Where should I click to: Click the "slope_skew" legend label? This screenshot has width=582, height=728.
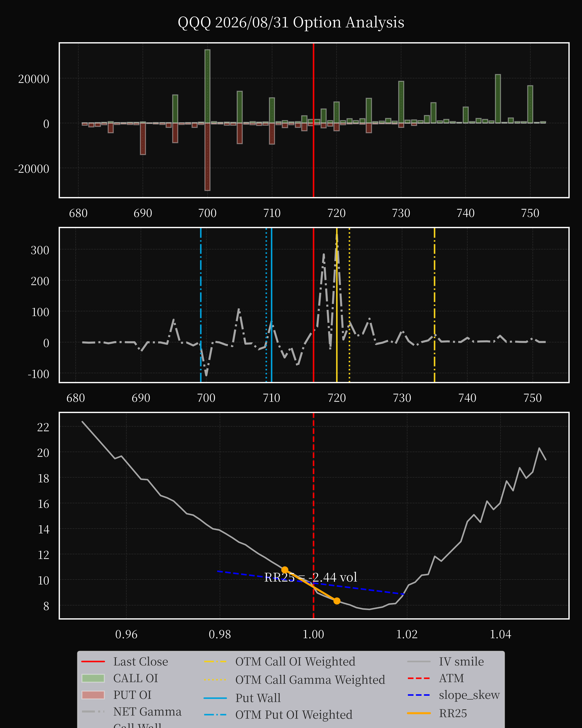(469, 695)
